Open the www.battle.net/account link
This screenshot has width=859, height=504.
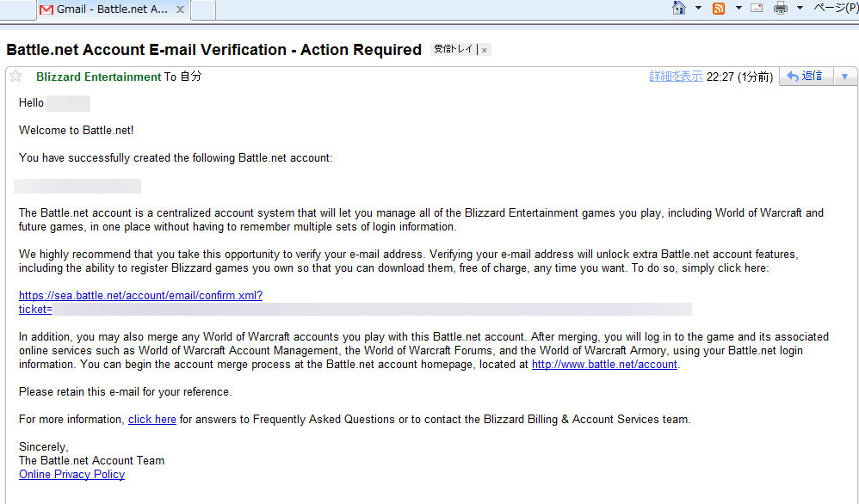(x=604, y=365)
